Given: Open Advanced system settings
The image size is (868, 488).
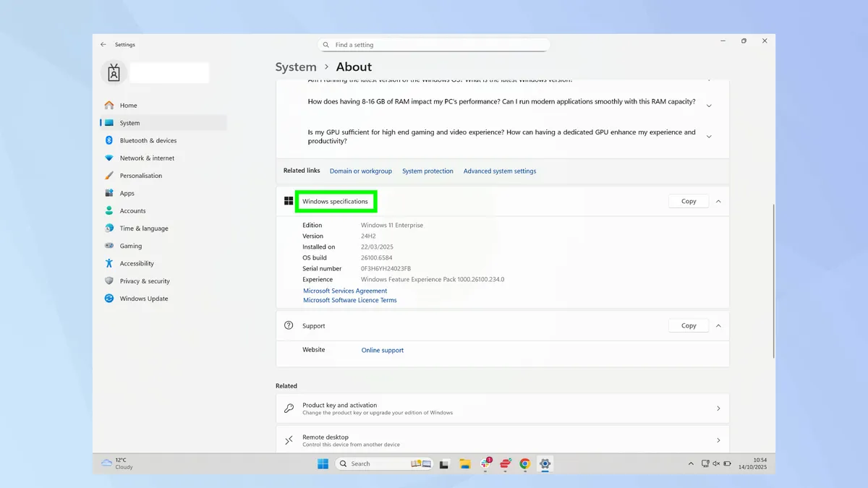Looking at the screenshot, I should tap(499, 171).
